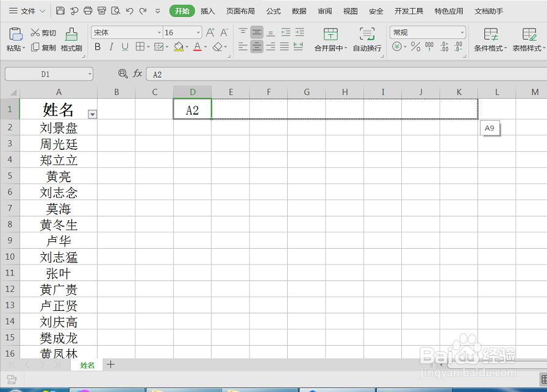Cut selection with the 剪切 scissors
Viewport: 547px width, 392px height.
43,33
